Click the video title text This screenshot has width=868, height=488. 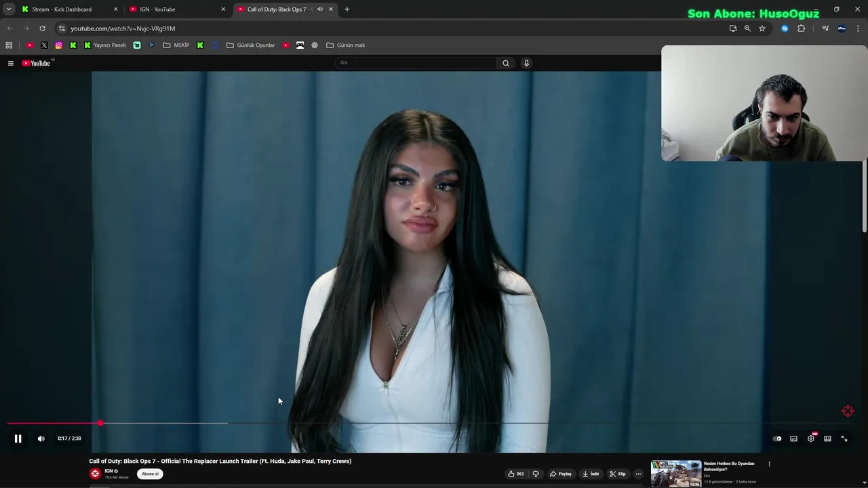coord(220,461)
